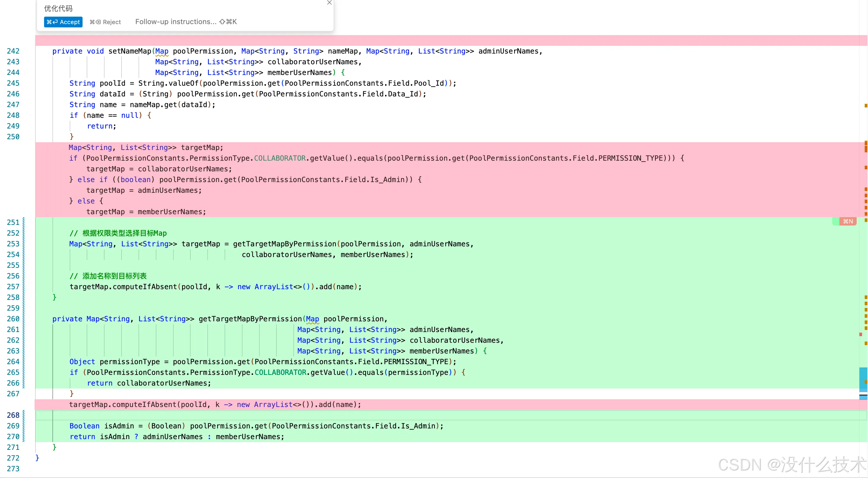The width and height of the screenshot is (868, 479).
Task: Accept the suggested code changes
Action: point(63,22)
